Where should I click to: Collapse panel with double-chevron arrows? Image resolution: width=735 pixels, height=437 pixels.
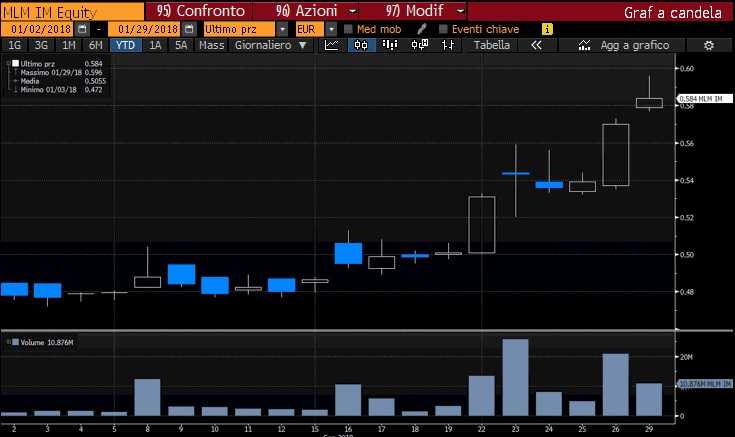[536, 46]
